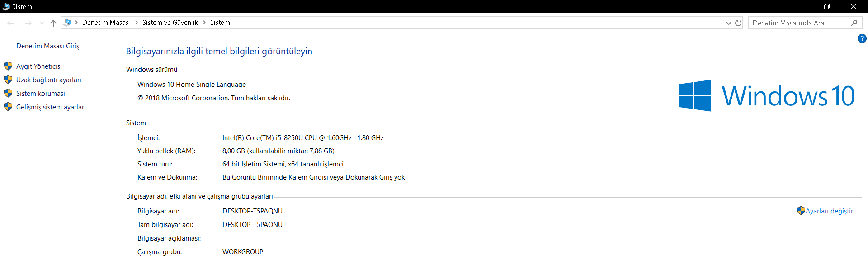868x265 pixels.
Task: Select the 8,00 GB RAM value
Action: coord(278,151)
